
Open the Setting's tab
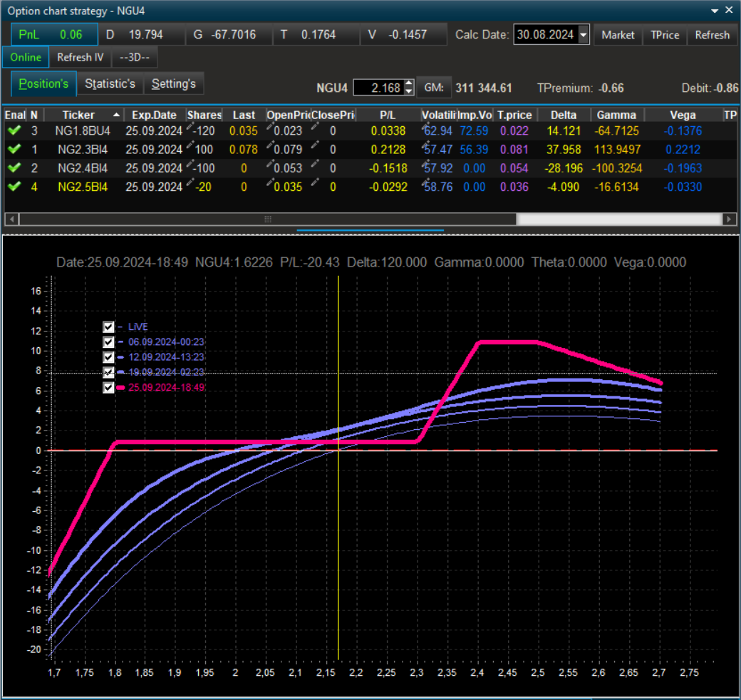(174, 84)
